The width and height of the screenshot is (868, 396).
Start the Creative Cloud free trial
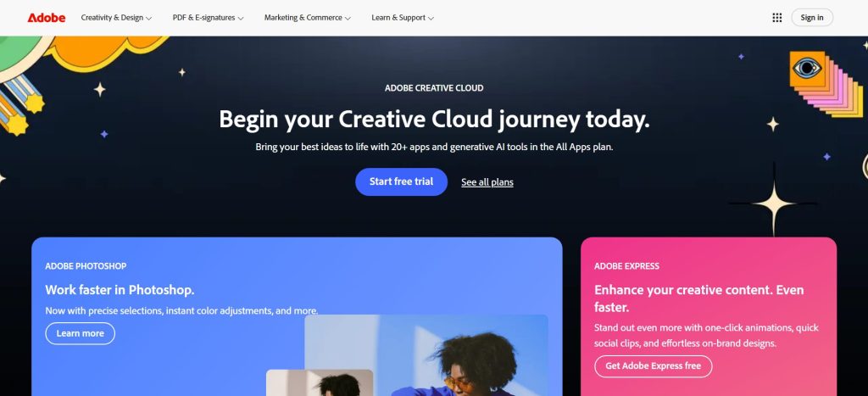point(401,181)
